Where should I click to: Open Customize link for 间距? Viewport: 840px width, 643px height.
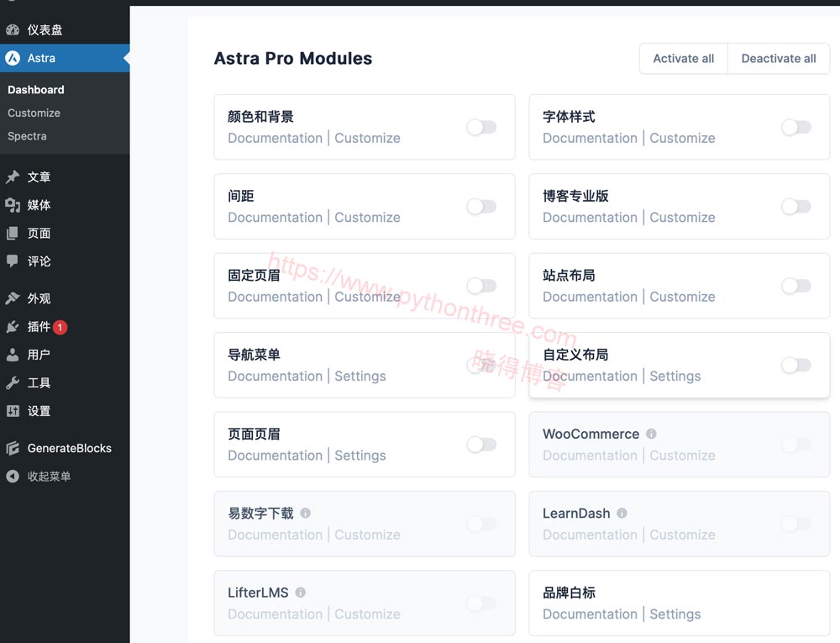click(x=368, y=218)
